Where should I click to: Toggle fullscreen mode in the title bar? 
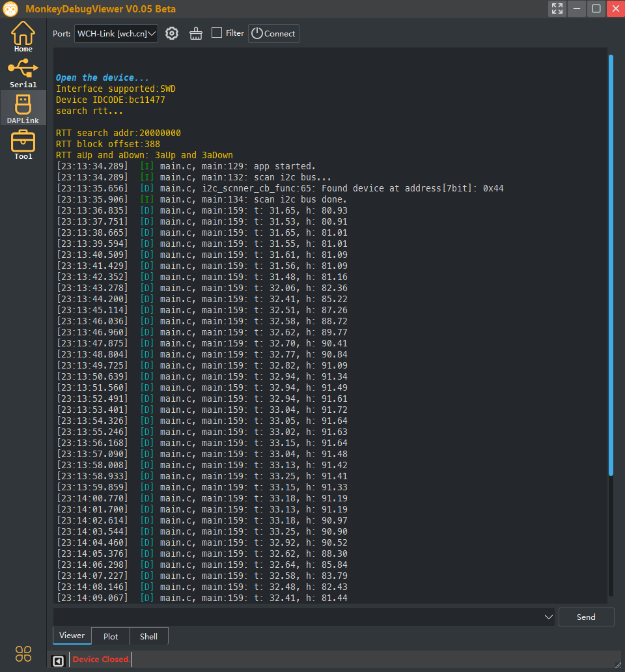click(x=557, y=8)
